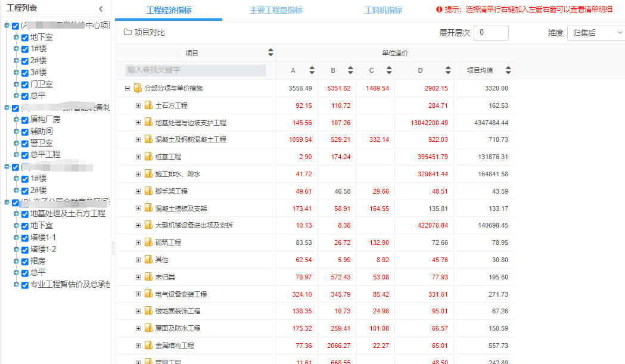Expand the 电气设备安装工程 row

pos(138,294)
